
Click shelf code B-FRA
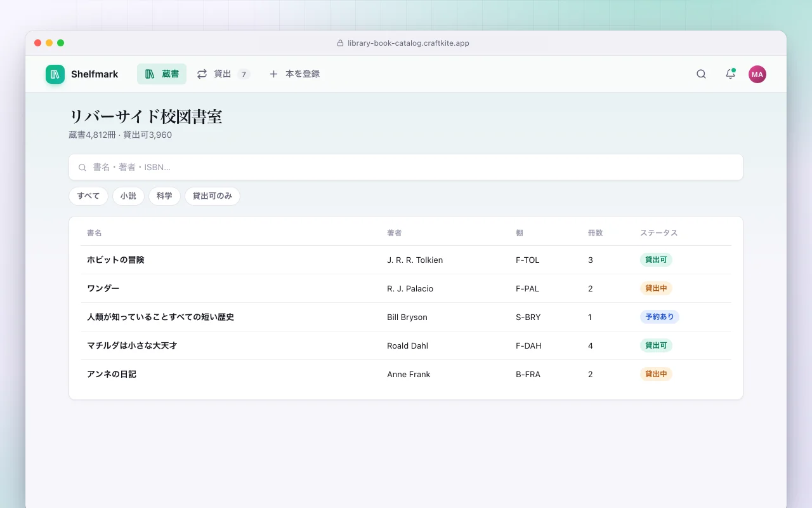click(x=528, y=375)
